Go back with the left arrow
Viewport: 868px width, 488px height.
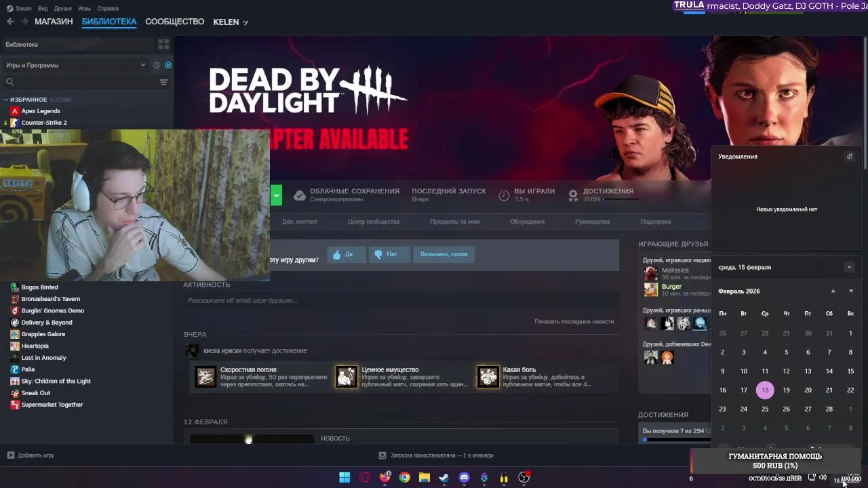click(x=10, y=22)
